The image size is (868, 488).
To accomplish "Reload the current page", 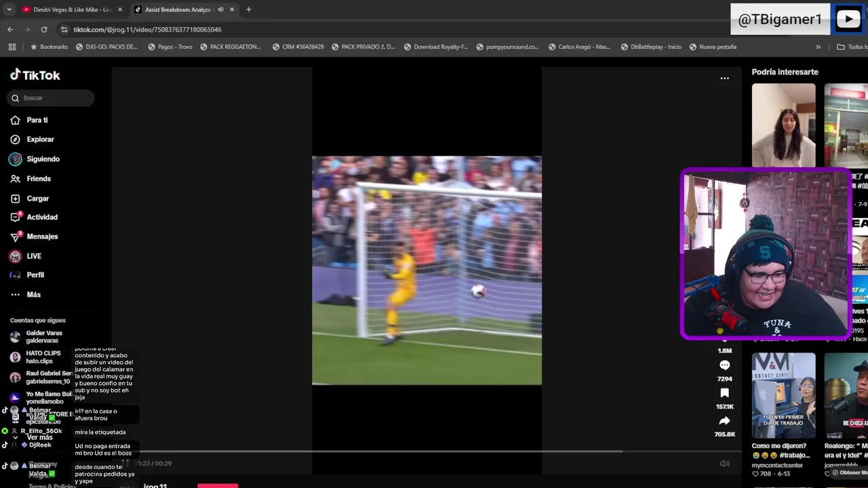I will [x=44, y=30].
